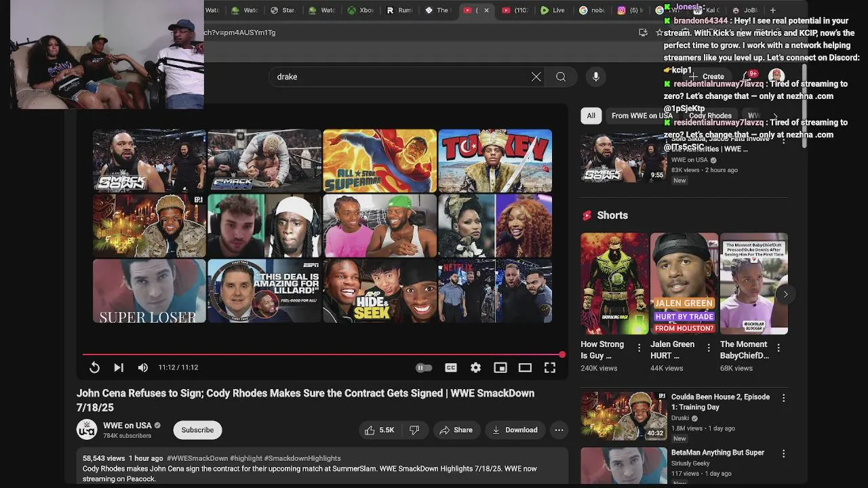
Task: Toggle the autoplay switch in player
Action: [424, 367]
